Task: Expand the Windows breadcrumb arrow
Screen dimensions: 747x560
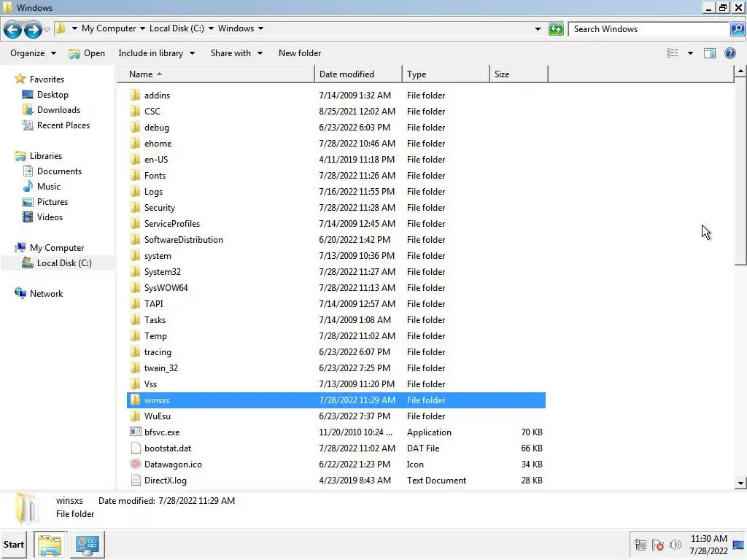Action: tap(260, 28)
